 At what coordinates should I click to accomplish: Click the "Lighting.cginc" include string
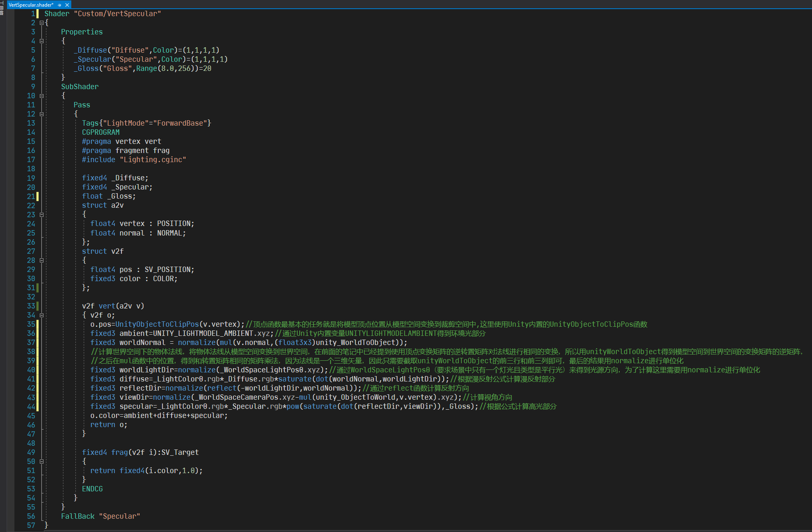pyautogui.click(x=153, y=160)
